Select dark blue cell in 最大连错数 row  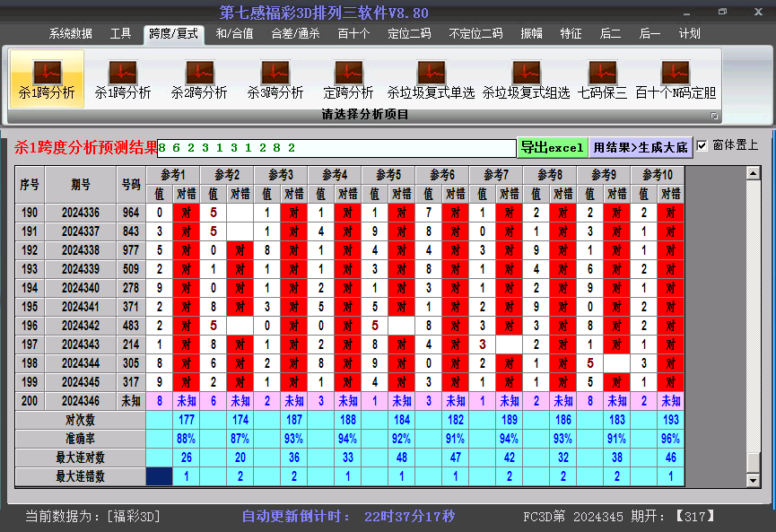[x=160, y=476]
